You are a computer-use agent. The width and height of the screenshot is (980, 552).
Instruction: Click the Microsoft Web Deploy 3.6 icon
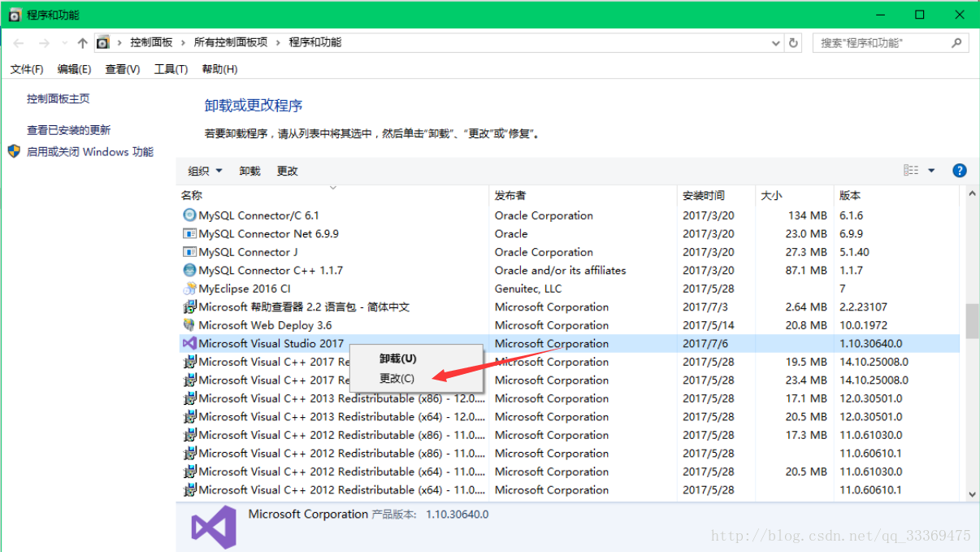pyautogui.click(x=189, y=325)
